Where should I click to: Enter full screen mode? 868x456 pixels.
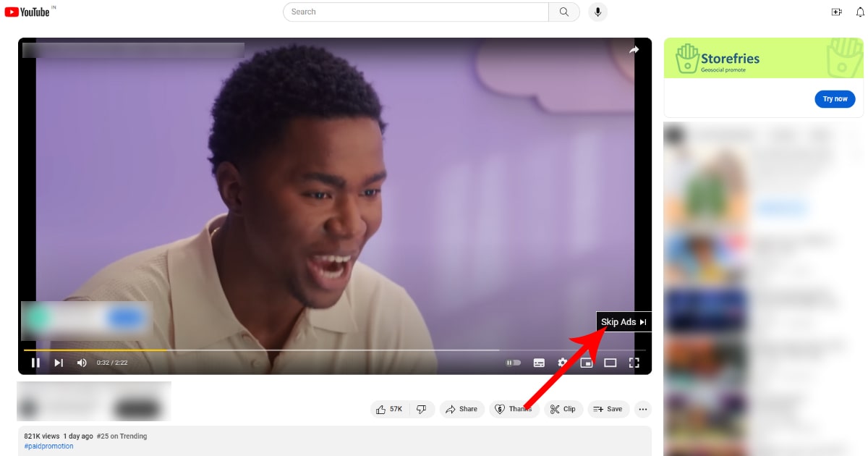[x=634, y=363]
